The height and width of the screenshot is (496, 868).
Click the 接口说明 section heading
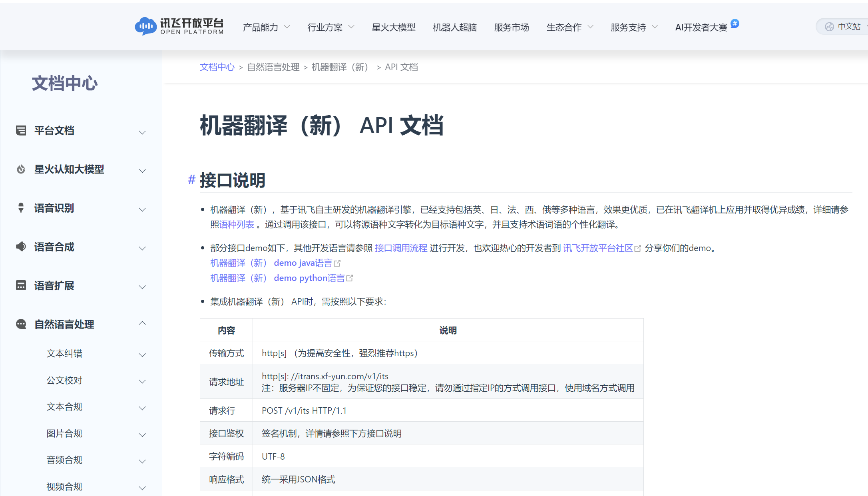233,180
